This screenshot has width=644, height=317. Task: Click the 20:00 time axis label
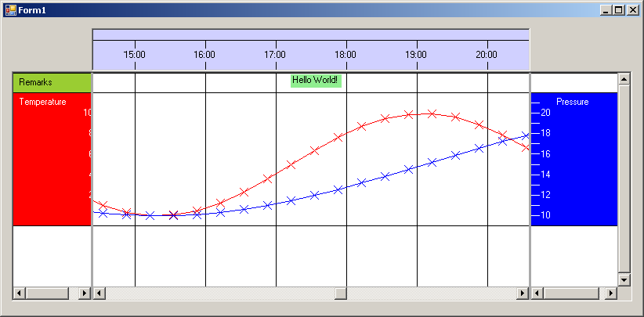(x=487, y=55)
